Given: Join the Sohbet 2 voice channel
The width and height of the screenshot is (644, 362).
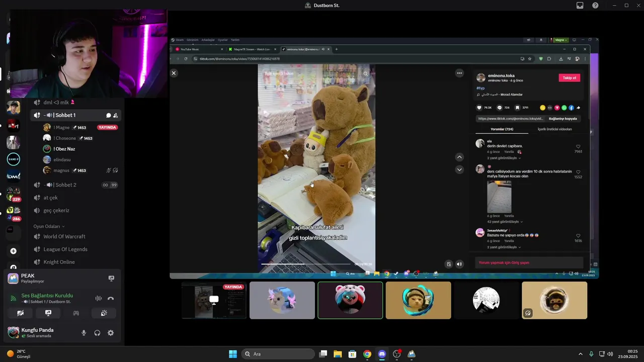Looking at the screenshot, I should point(76,185).
